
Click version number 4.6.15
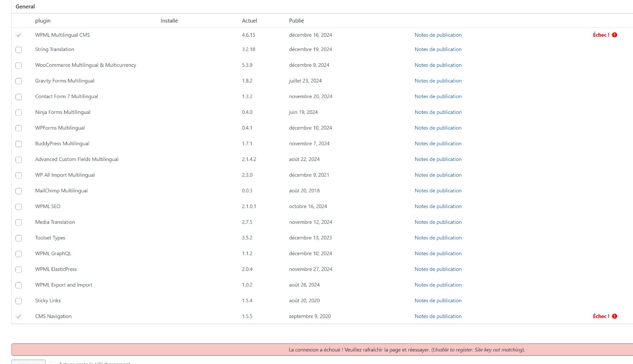coord(248,35)
